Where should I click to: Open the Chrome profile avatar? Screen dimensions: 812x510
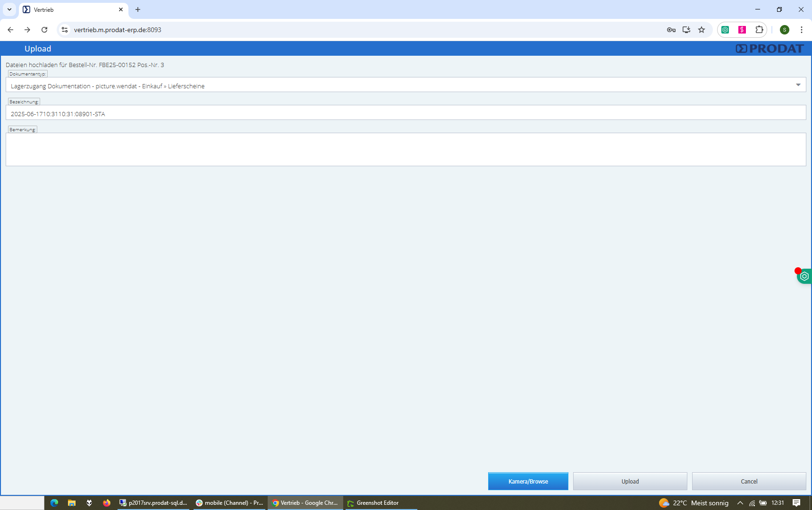[785, 30]
